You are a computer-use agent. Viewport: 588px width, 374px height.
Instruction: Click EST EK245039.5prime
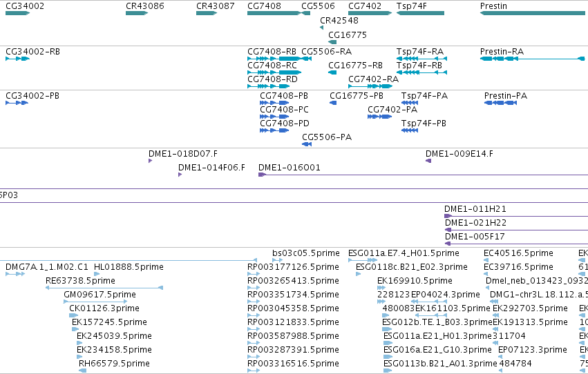click(x=79, y=343)
